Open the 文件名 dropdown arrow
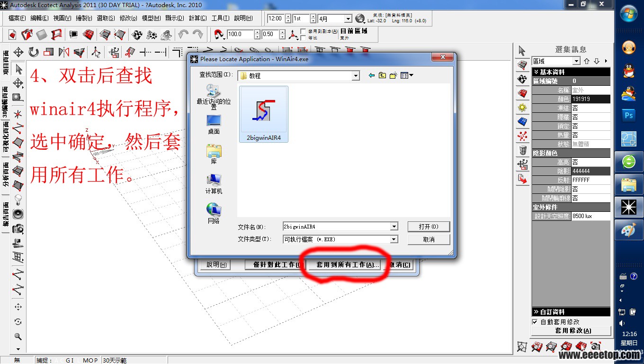The image size is (644, 364). tap(394, 227)
